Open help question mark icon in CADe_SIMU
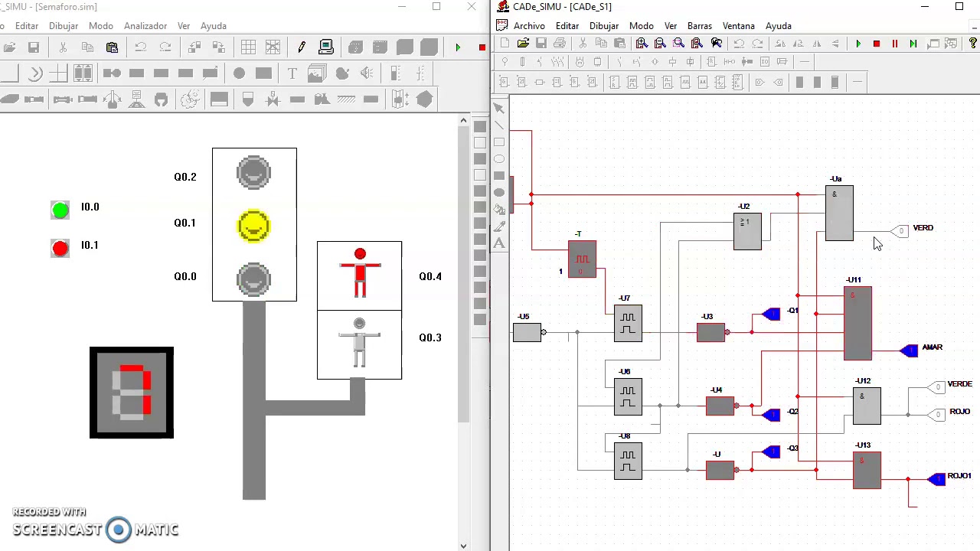Image resolution: width=980 pixels, height=551 pixels. (973, 44)
